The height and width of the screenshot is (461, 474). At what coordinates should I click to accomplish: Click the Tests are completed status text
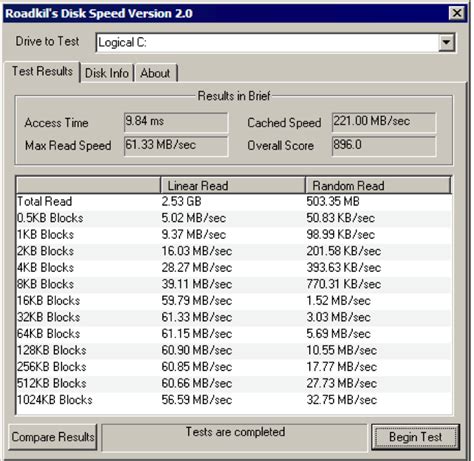pos(235,432)
